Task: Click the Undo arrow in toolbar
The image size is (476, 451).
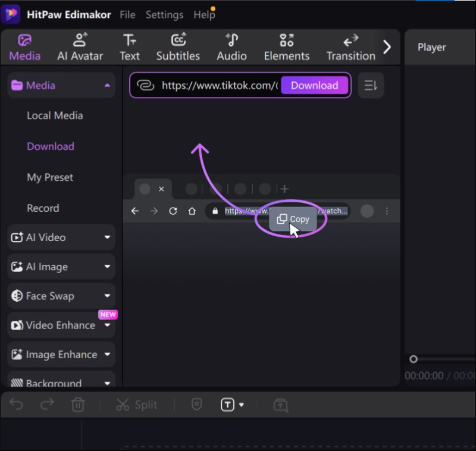Action: (17, 405)
